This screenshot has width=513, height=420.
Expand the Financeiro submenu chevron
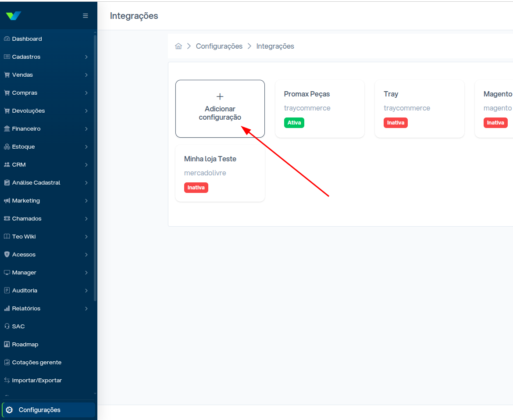[x=86, y=129]
